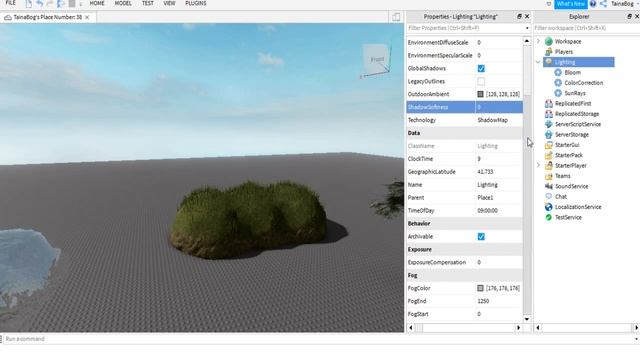Select StarterPlayer in Explorer
The image size is (640, 360).
point(571,165)
